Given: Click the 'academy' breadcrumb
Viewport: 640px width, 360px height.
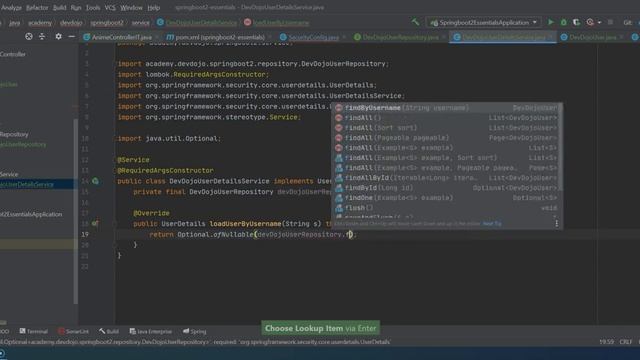Looking at the screenshot, I should point(40,23).
